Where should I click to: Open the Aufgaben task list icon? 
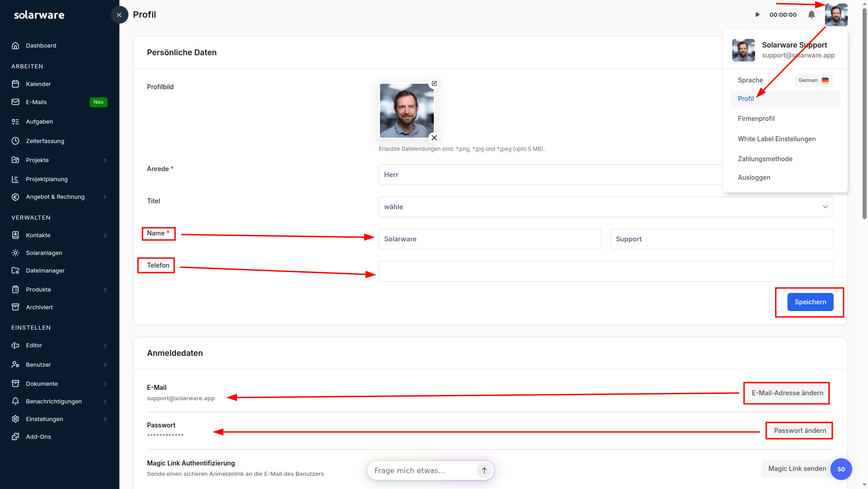pyautogui.click(x=15, y=122)
